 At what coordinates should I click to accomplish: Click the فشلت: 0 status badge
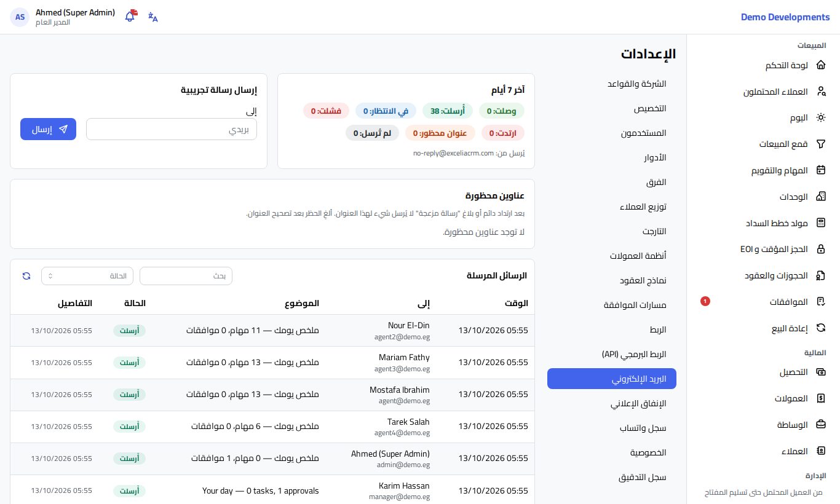[326, 111]
